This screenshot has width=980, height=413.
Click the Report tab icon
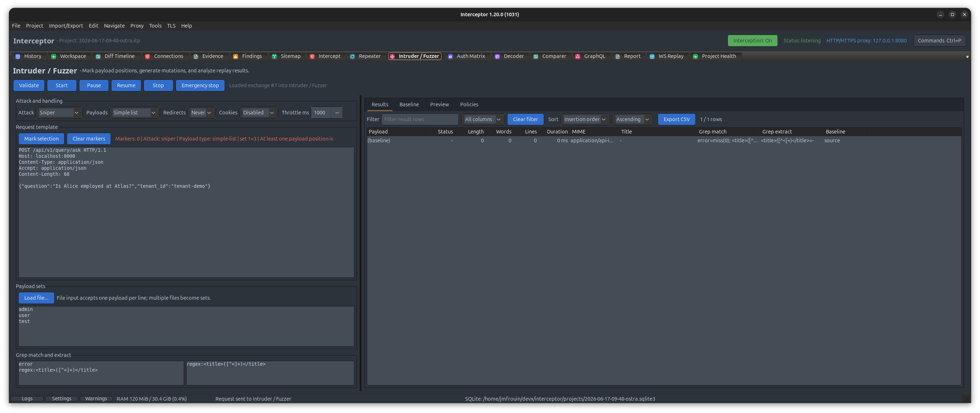point(617,56)
